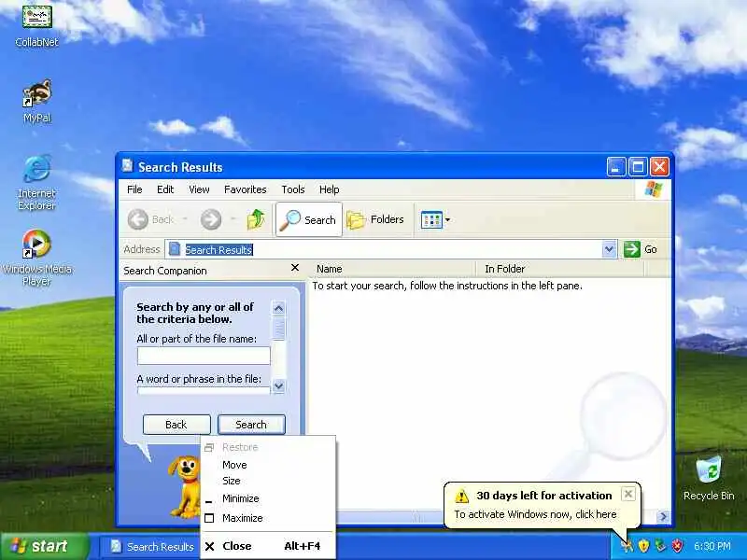Open the Forward button history arrow
The image size is (747, 560).
[233, 219]
